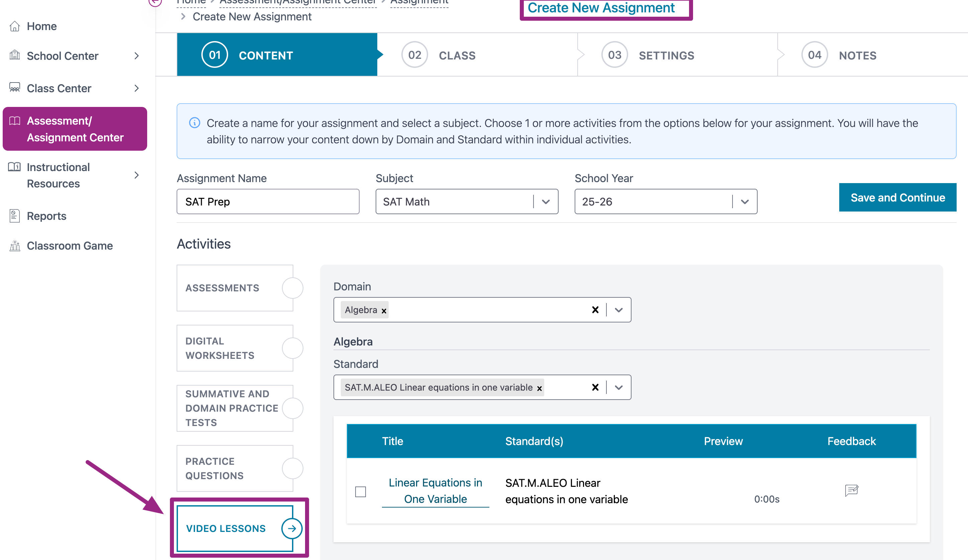Go to the 02 Class step tab
968x560 pixels.
[457, 55]
